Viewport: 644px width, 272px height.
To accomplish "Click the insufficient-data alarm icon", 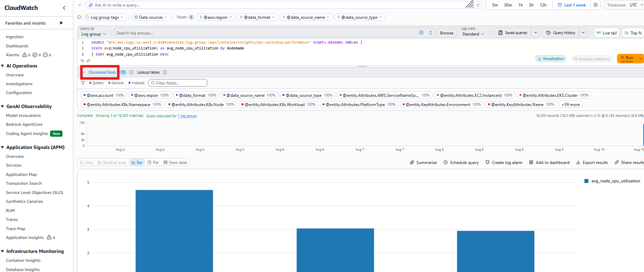I will pyautogui.click(x=45, y=55).
